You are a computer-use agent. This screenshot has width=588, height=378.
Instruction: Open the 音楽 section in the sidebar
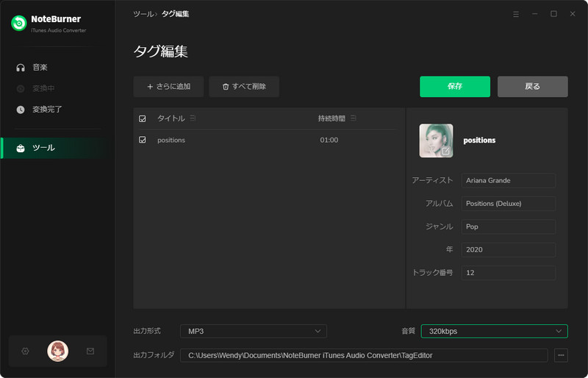point(40,67)
